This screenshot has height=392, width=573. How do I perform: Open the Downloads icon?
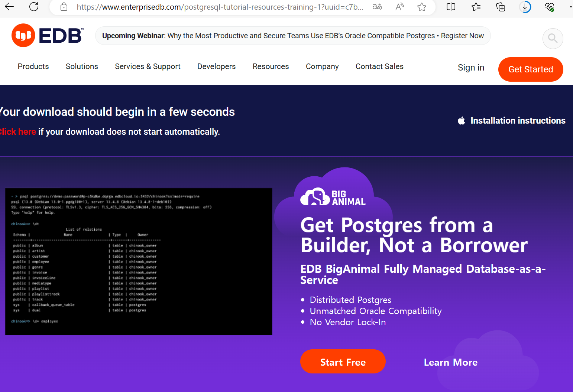point(525,7)
